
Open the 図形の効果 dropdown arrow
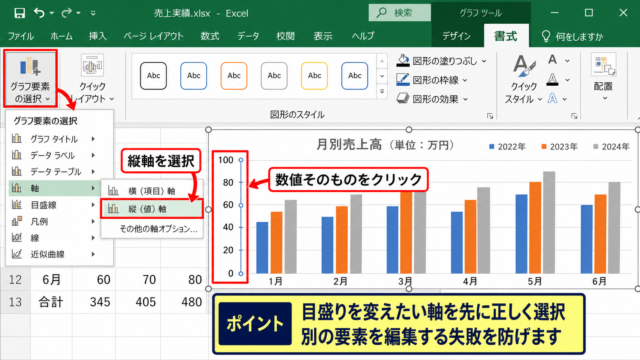click(x=465, y=99)
